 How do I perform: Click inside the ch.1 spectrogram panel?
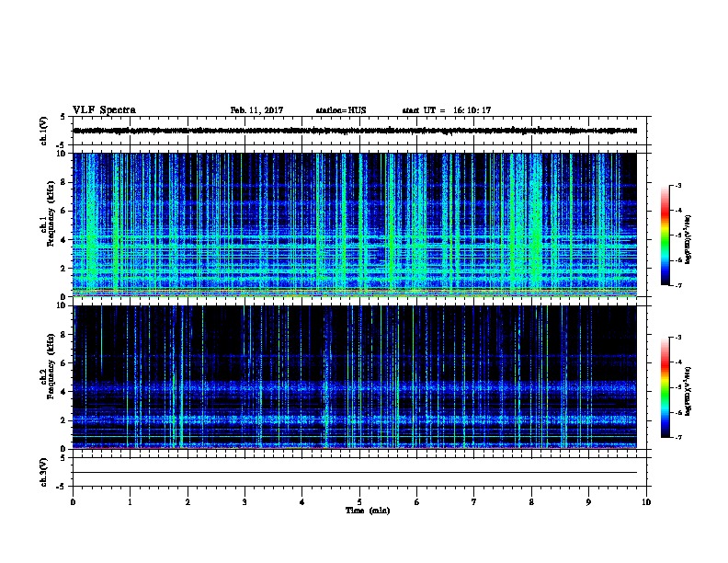(355, 224)
